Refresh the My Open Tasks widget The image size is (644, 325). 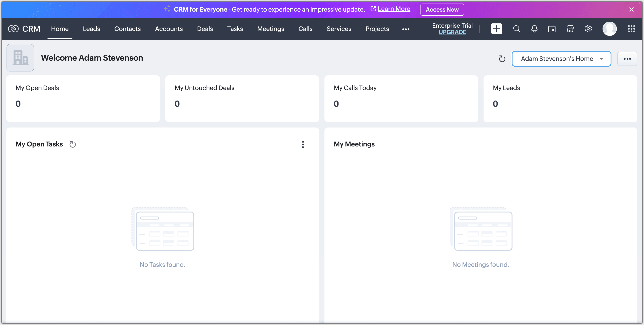[x=72, y=144]
